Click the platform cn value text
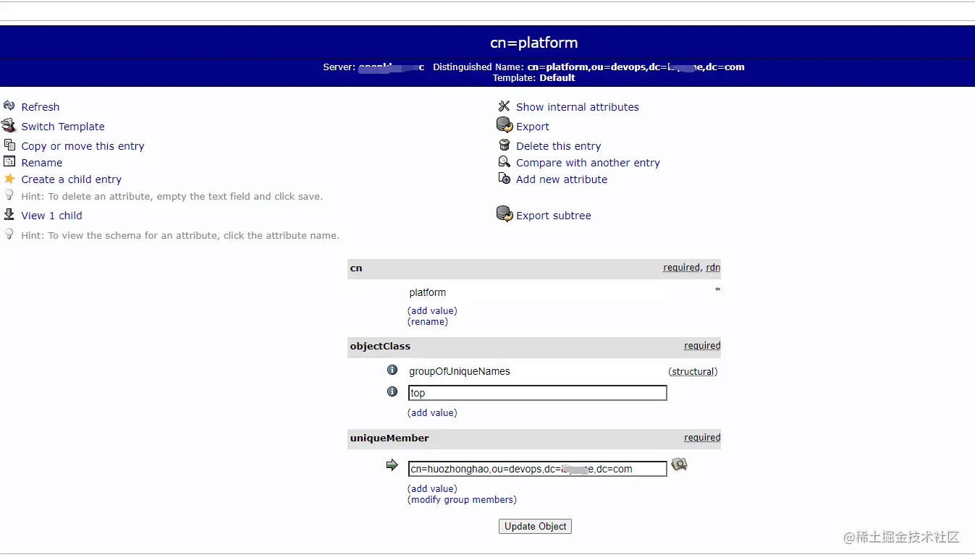This screenshot has height=560, width=975. tap(428, 292)
